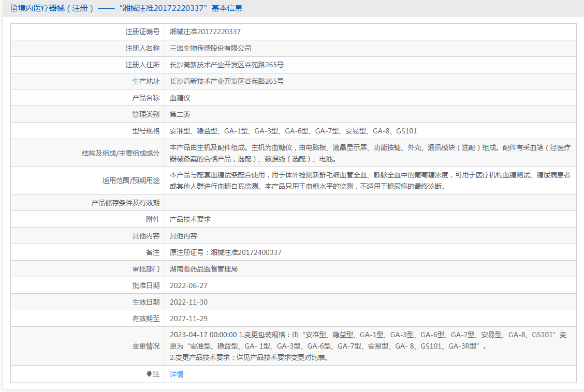
Task: Click the 型号规格 row label
Action: [x=145, y=131]
